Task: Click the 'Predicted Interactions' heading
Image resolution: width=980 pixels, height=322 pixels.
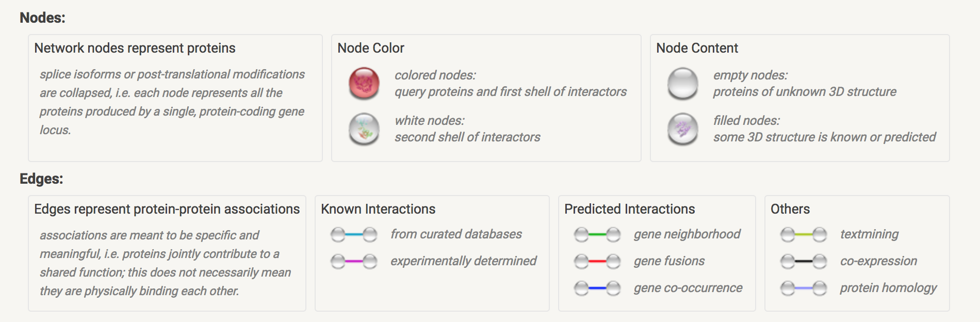Action: coord(629,209)
